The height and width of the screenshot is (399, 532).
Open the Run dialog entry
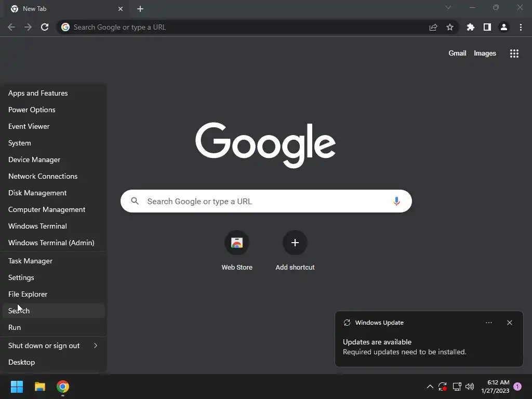54,327
